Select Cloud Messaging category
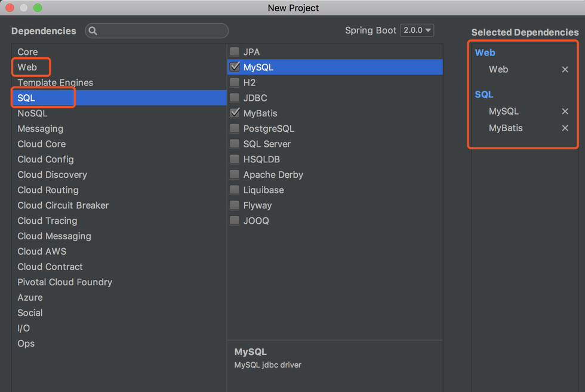Image resolution: width=585 pixels, height=392 pixels. point(119,236)
